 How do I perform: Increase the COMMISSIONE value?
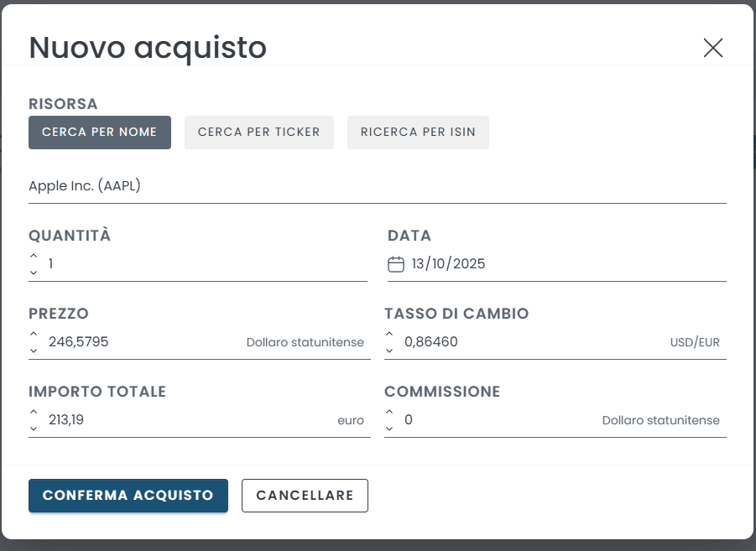tap(388, 413)
